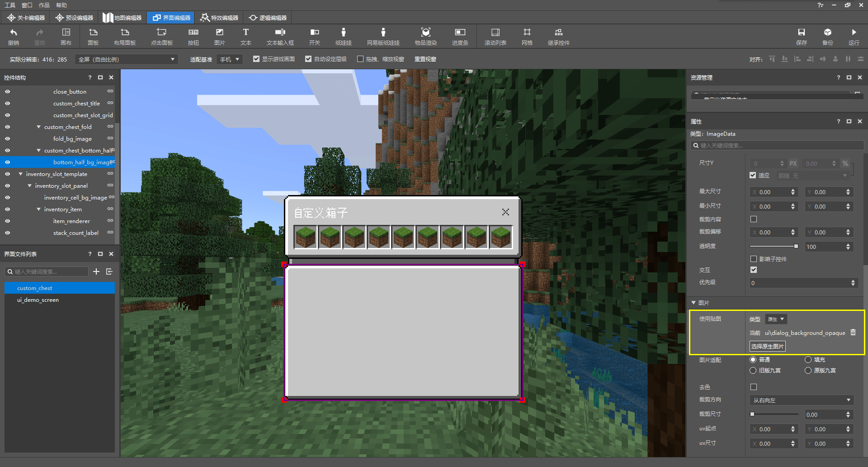Collapse the custom_chest_bottom_half tree node
Screen dimensions: 868x467
pos(38,150)
